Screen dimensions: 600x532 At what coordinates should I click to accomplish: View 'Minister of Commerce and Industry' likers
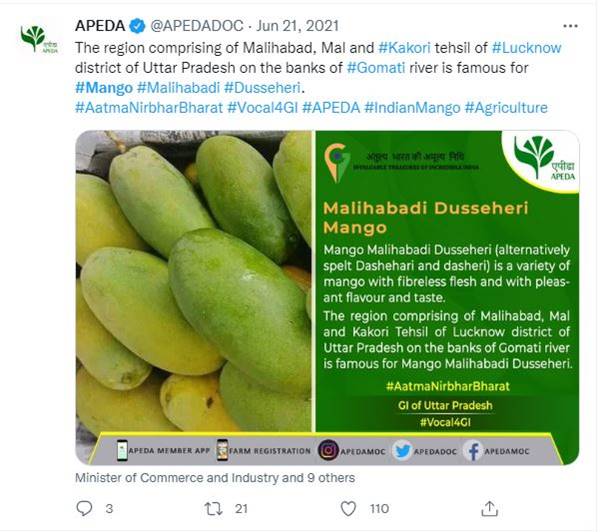tap(214, 478)
